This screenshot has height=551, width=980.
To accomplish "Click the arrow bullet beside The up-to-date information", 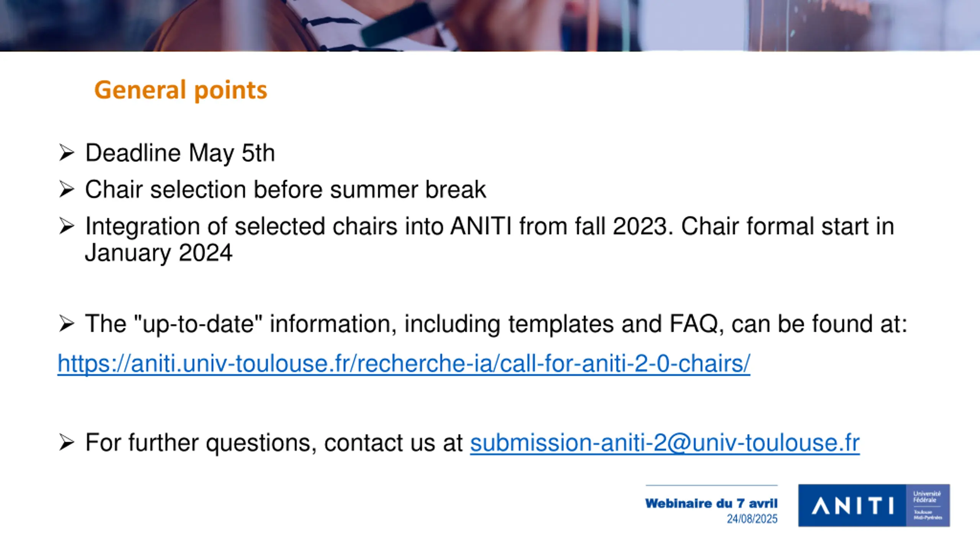I will (67, 324).
